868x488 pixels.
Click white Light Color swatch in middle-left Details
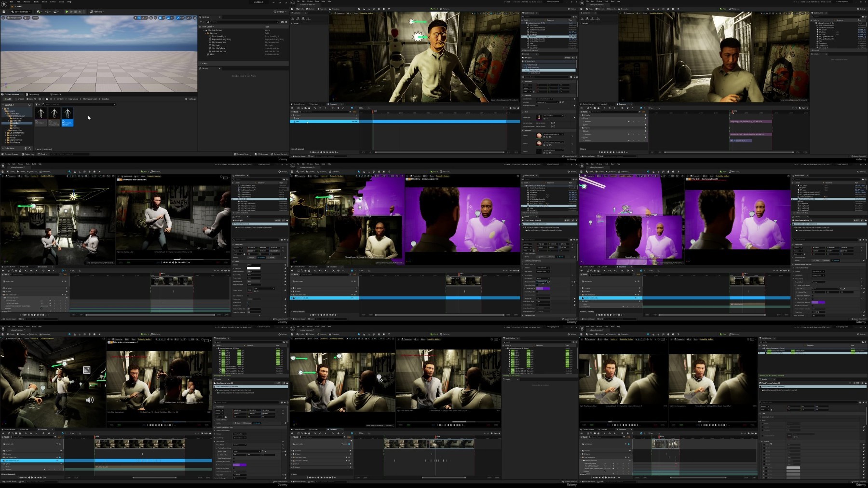(x=254, y=268)
